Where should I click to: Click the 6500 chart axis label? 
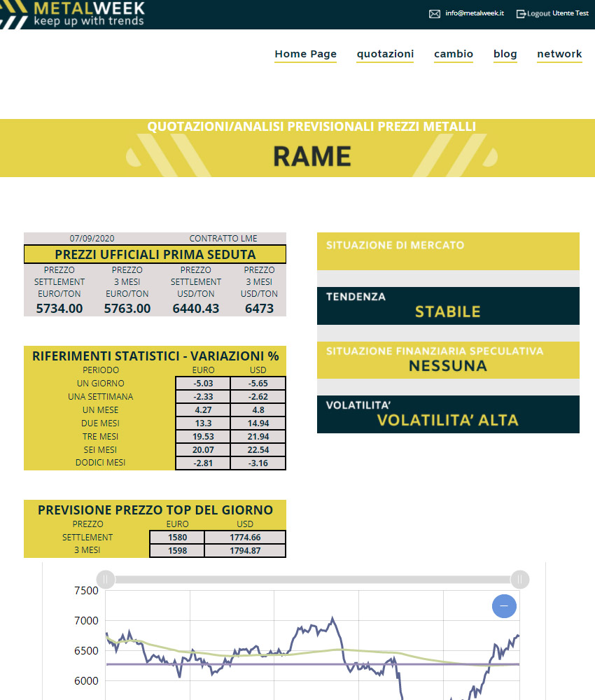pos(86,650)
